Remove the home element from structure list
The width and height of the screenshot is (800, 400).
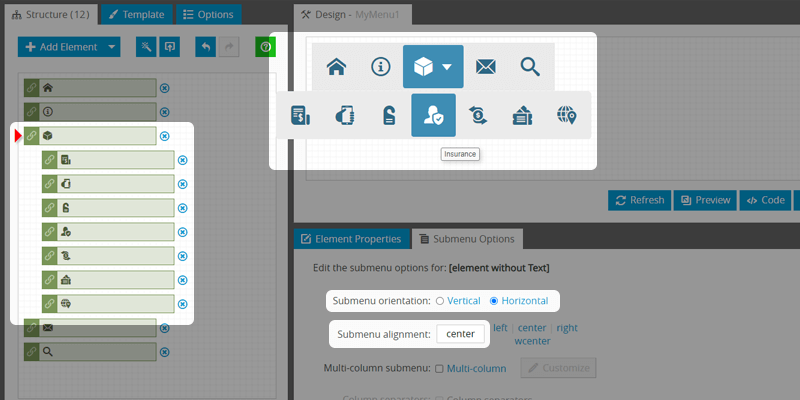point(165,88)
